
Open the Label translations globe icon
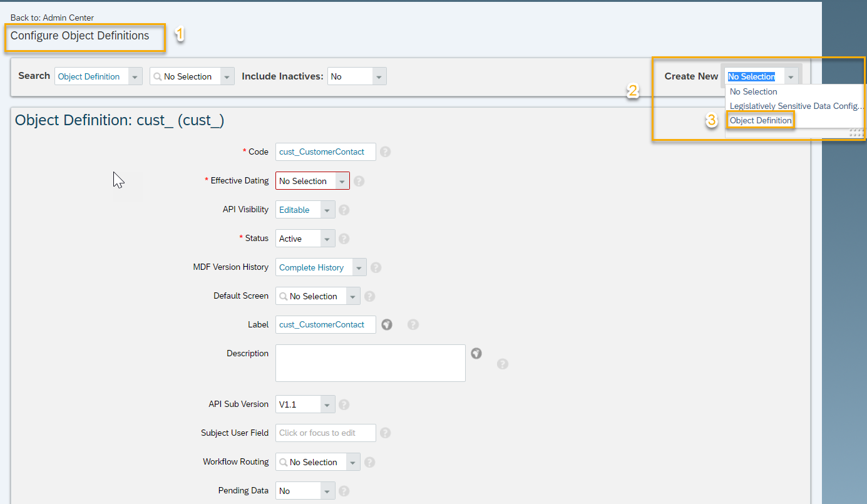[x=387, y=324]
